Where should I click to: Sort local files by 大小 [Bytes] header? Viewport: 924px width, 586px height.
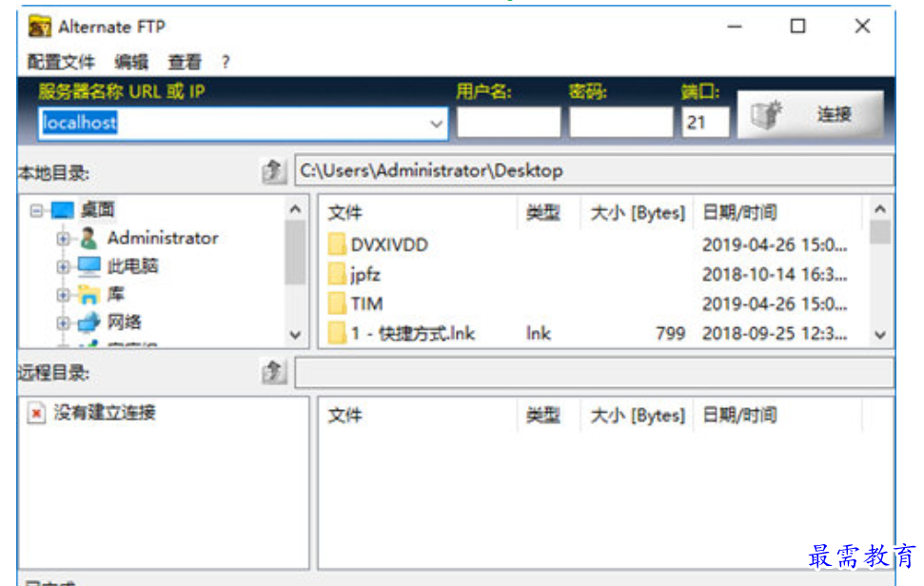point(637,212)
